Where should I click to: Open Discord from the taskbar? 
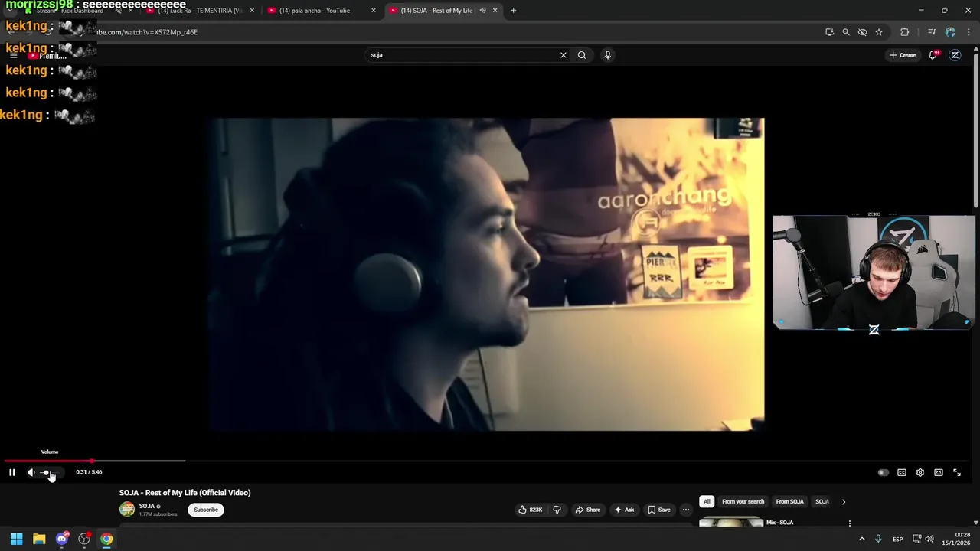pos(62,540)
